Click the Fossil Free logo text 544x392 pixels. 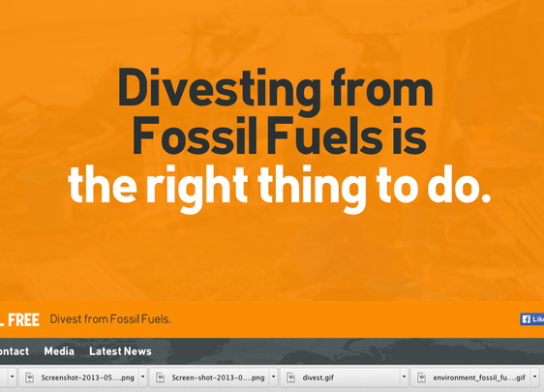pyautogui.click(x=19, y=319)
